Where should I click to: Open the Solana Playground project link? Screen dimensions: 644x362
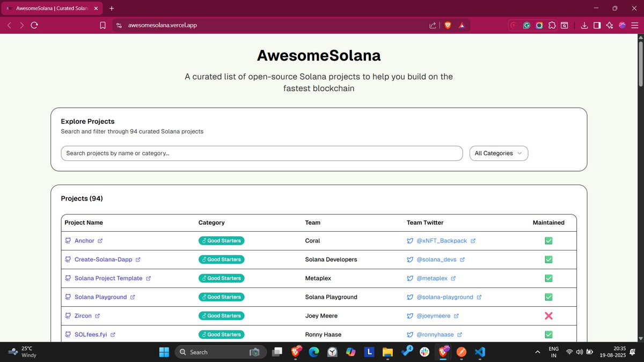point(101,297)
